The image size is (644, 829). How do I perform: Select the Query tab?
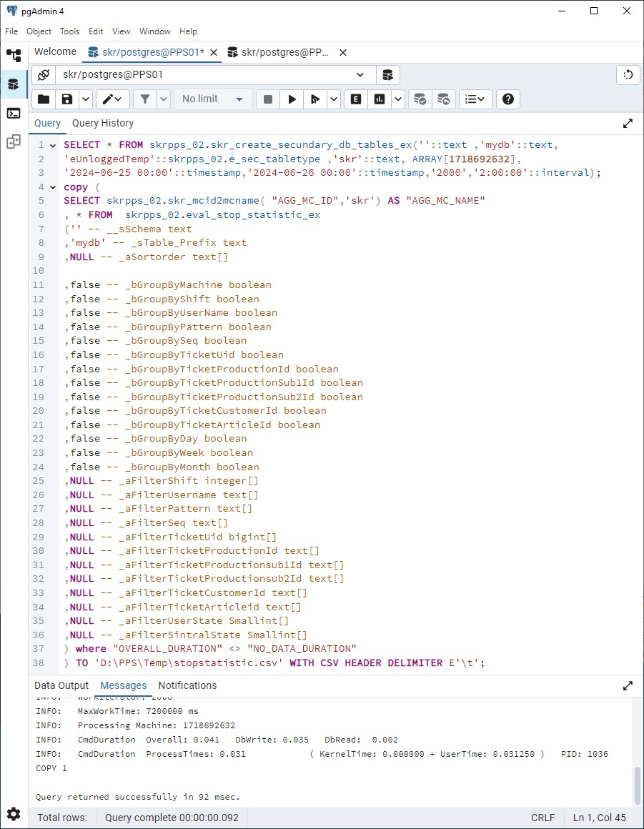point(47,123)
